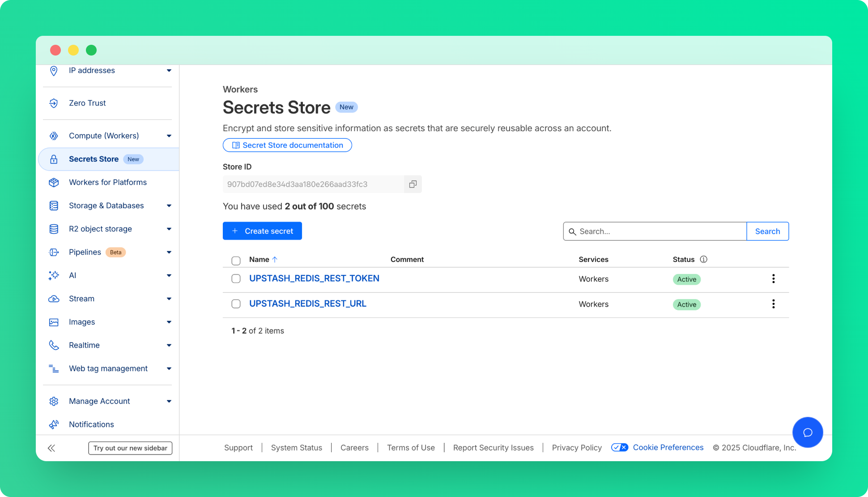Expand the Web tag management arrow

[169, 369]
